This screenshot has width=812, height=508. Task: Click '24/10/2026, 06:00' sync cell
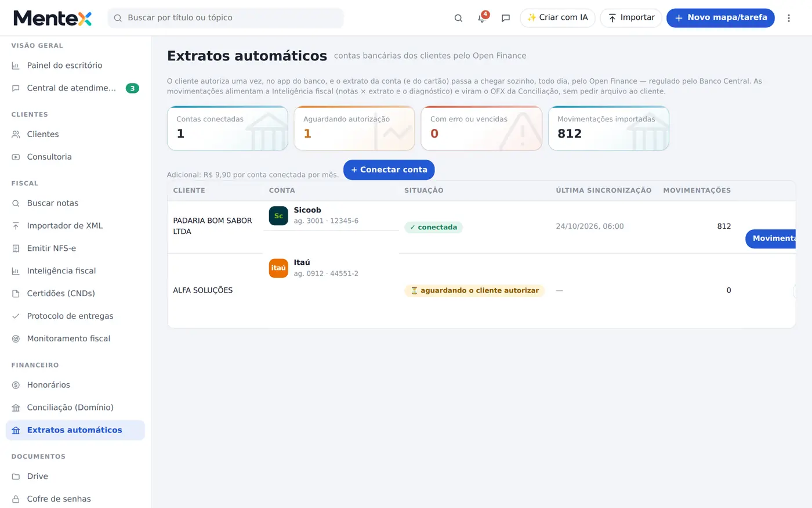[x=590, y=226]
